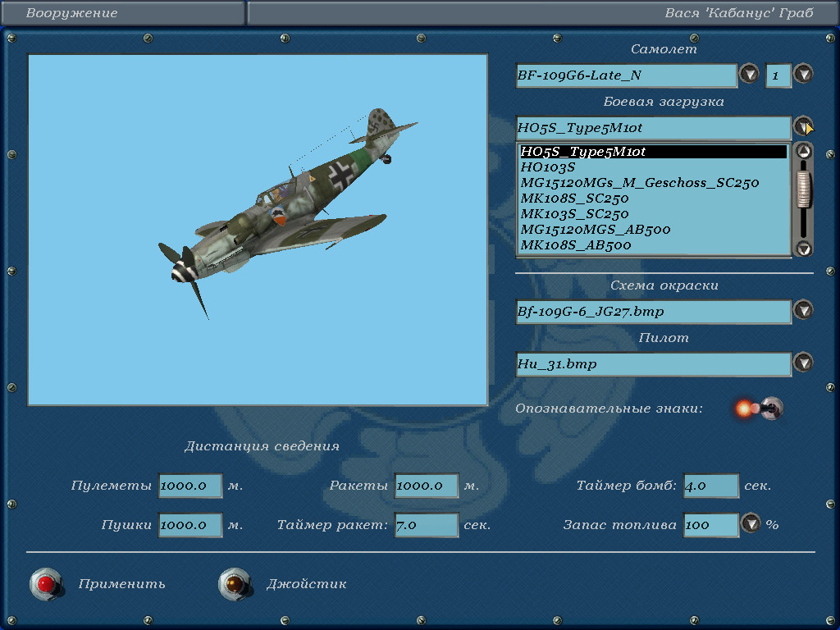Click the aircraft number field showing 1

pos(778,75)
